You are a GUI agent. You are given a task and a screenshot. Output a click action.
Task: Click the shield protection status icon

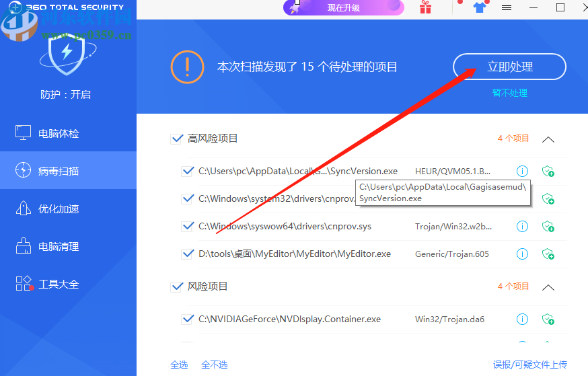(67, 54)
